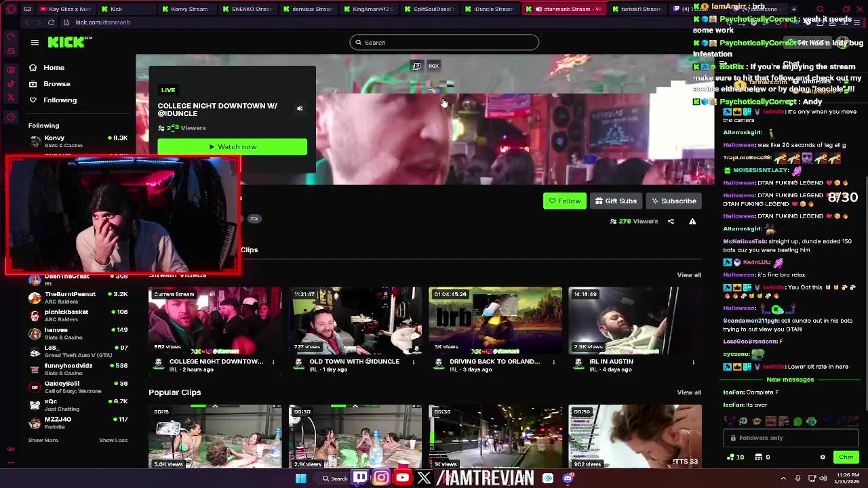Play the 00:15 popular clip
This screenshot has width=868, height=488.
tap(215, 436)
